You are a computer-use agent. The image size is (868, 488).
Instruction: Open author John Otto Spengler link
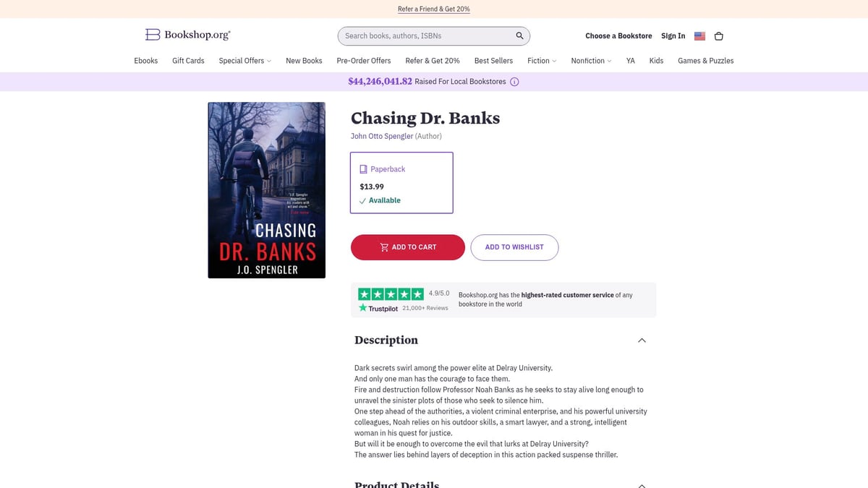(382, 136)
